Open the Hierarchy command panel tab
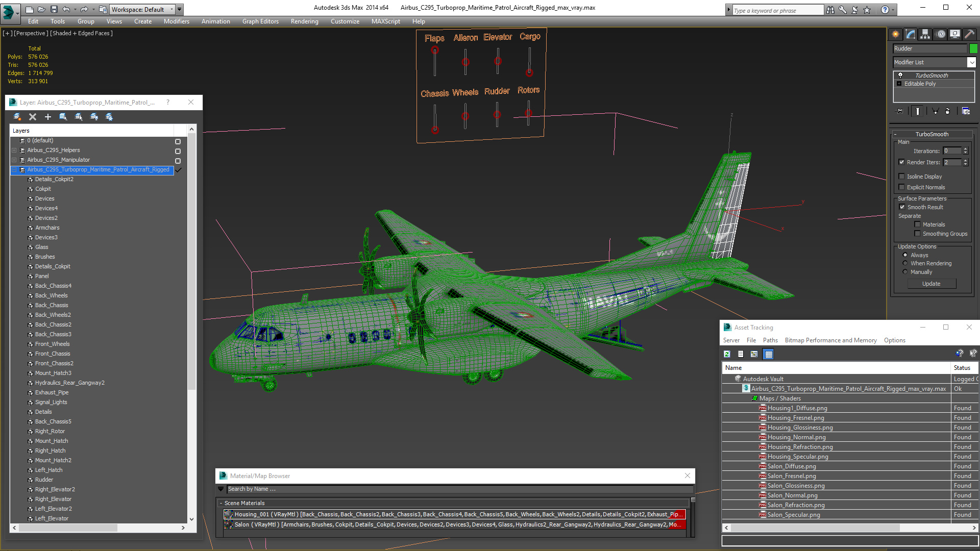980x551 pixels. (925, 34)
